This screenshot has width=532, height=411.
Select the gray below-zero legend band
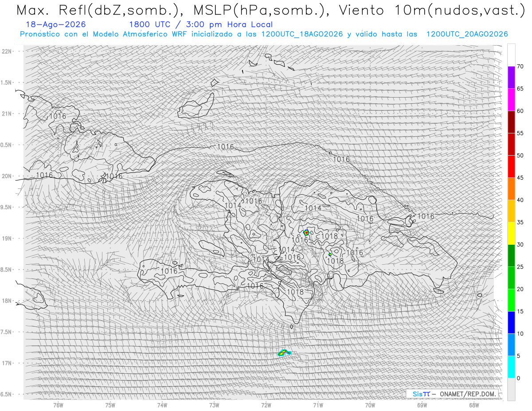[x=511, y=389]
